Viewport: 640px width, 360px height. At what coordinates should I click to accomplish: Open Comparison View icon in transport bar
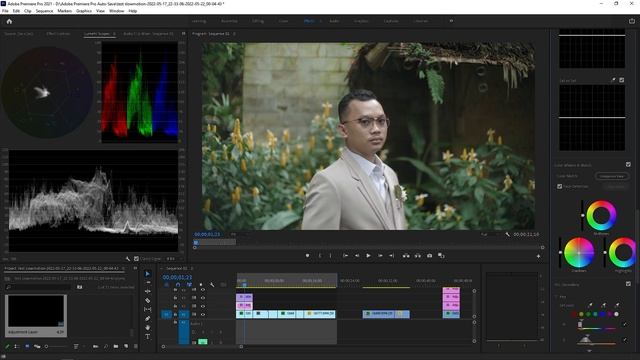pyautogui.click(x=441, y=256)
